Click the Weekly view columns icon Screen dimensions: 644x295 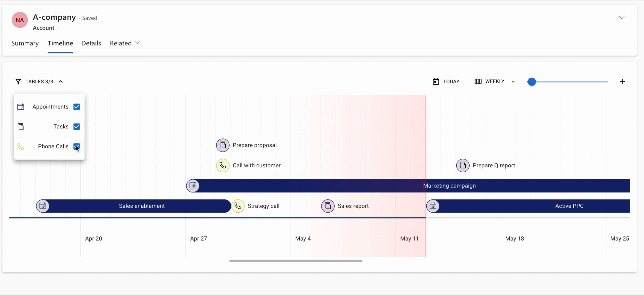tap(478, 81)
